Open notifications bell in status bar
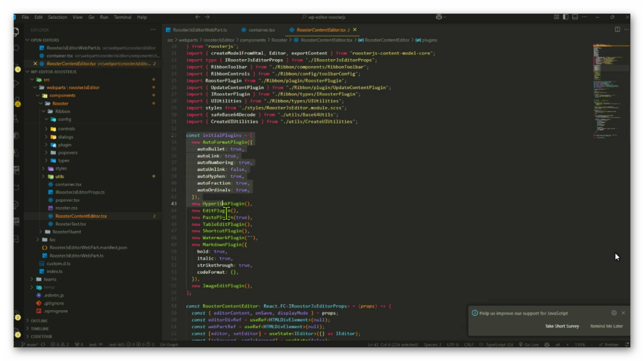 point(627,345)
